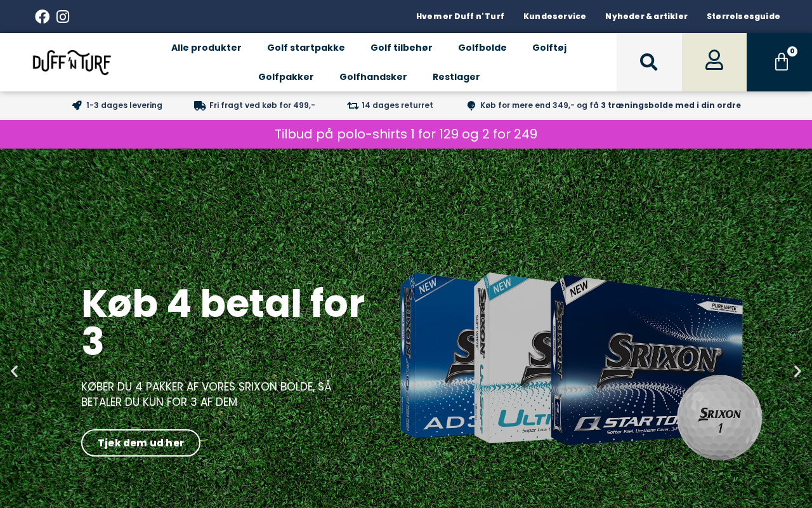The width and height of the screenshot is (812, 508).
Task: Open the Facebook page icon
Action: 43,17
